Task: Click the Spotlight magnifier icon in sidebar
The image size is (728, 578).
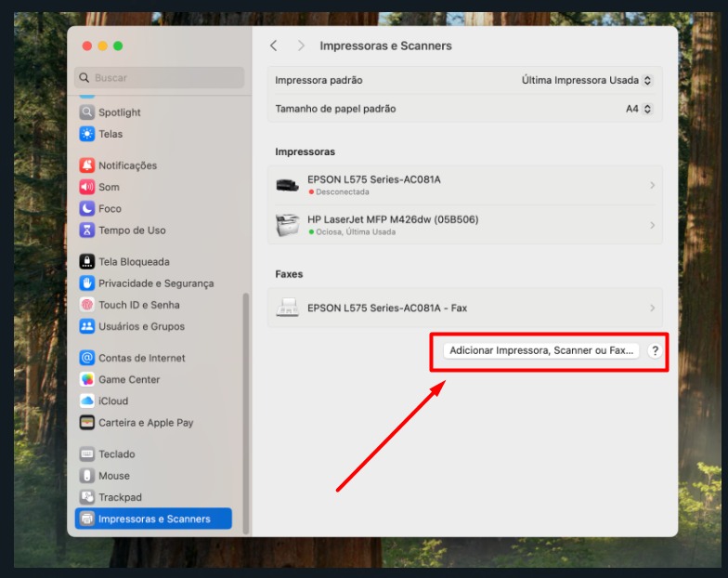Action: 87,112
